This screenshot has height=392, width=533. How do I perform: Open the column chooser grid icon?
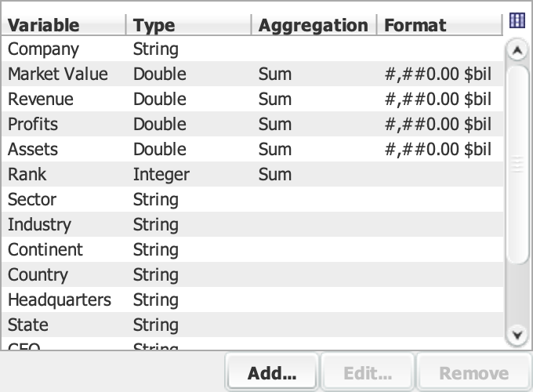click(517, 21)
